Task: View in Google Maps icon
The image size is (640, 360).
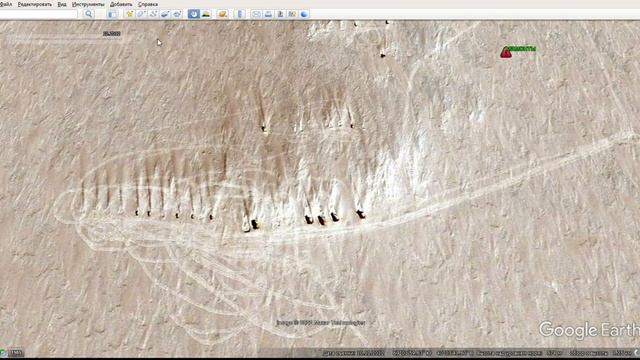Action: 292,14
